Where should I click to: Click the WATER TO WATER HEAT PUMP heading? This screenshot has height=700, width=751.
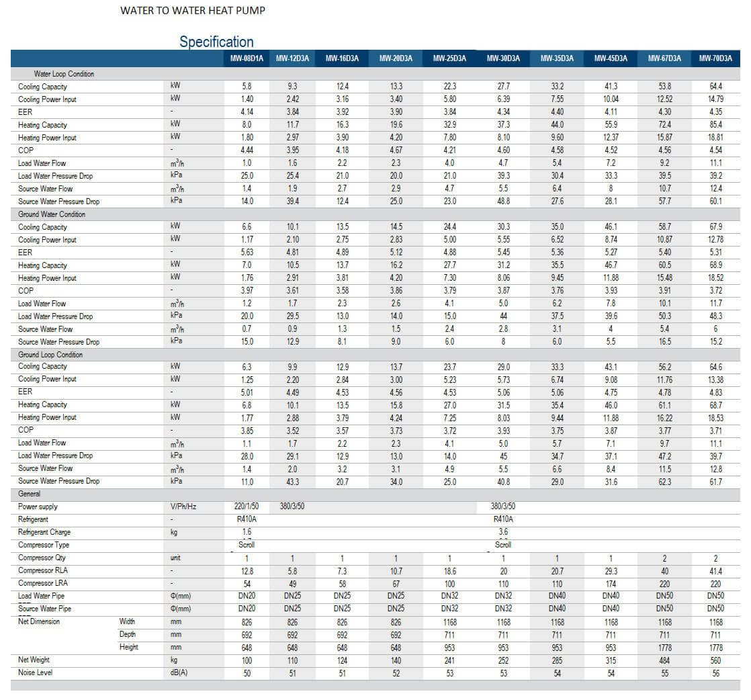[x=193, y=11]
